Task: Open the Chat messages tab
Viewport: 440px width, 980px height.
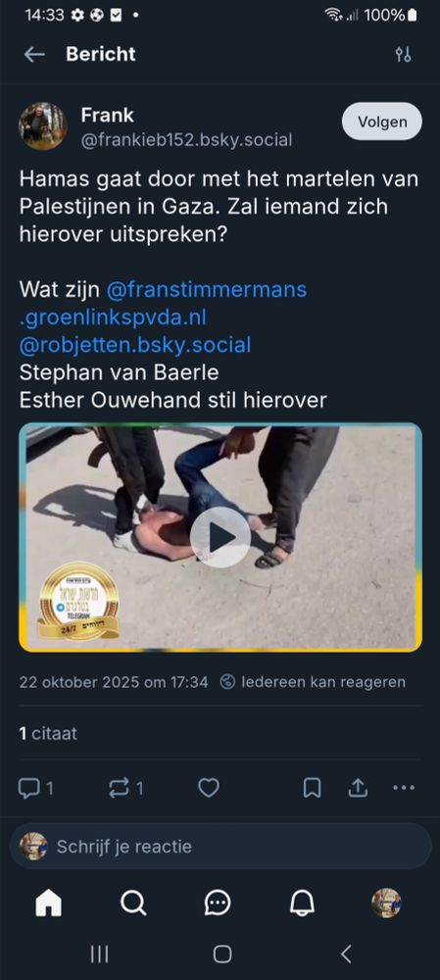Action: pos(218,904)
